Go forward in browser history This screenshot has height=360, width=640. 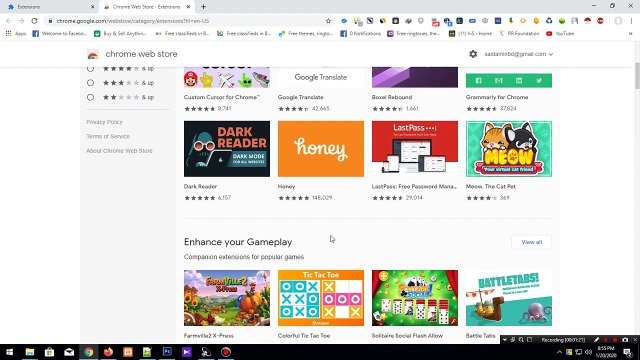point(22,21)
